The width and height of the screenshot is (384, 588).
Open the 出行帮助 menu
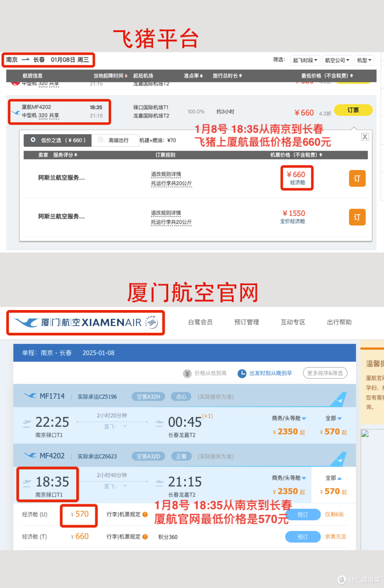(x=339, y=322)
